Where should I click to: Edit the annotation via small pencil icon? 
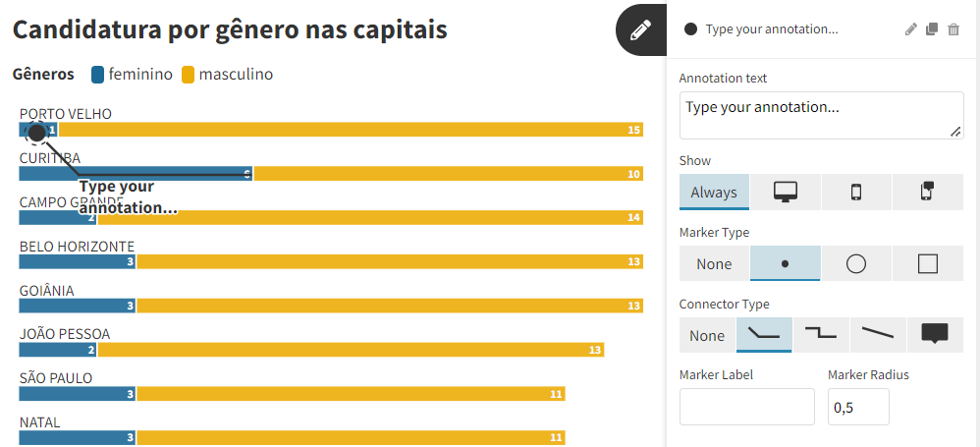(x=911, y=29)
